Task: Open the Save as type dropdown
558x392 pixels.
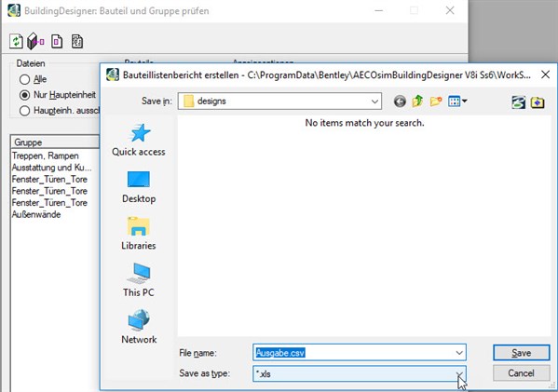Action: pyautogui.click(x=459, y=374)
